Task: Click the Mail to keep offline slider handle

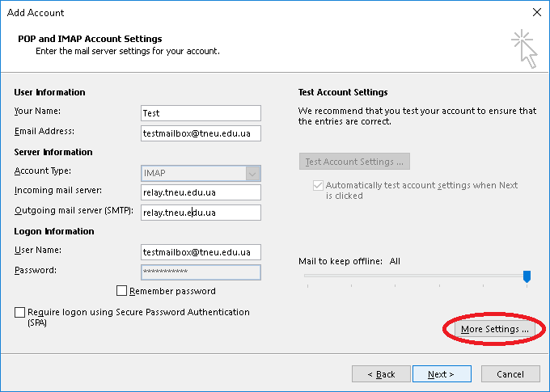Action: (527, 276)
